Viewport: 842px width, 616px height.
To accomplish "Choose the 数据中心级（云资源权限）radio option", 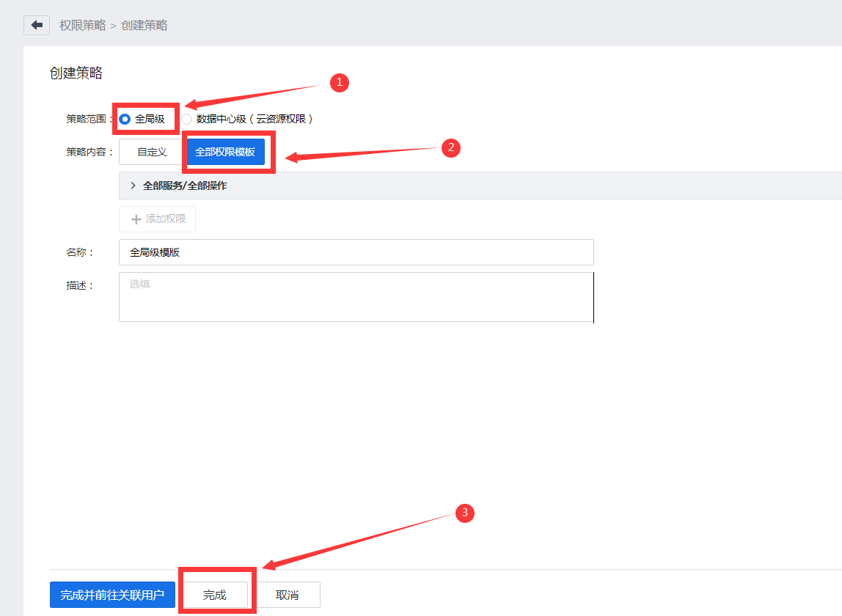I will (x=187, y=119).
